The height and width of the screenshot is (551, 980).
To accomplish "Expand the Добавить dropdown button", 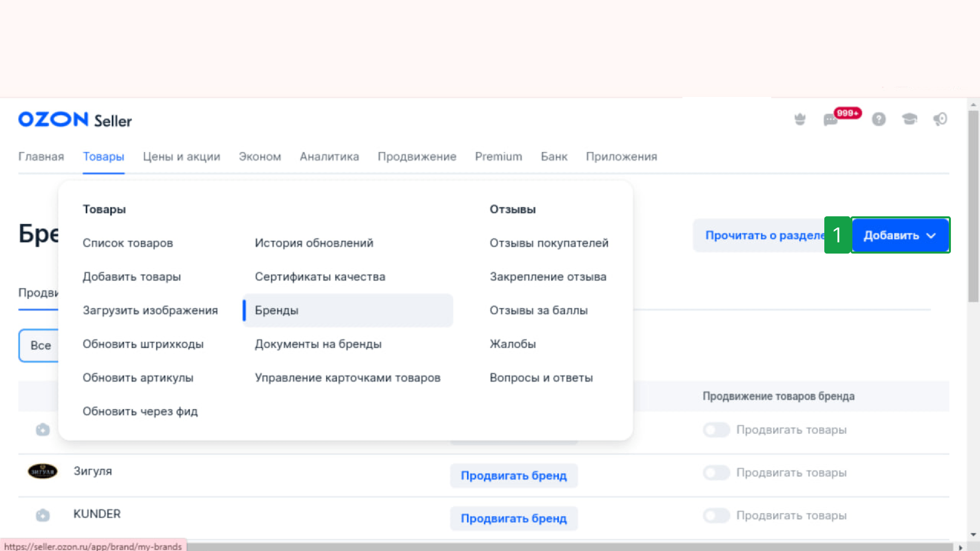I will click(900, 235).
